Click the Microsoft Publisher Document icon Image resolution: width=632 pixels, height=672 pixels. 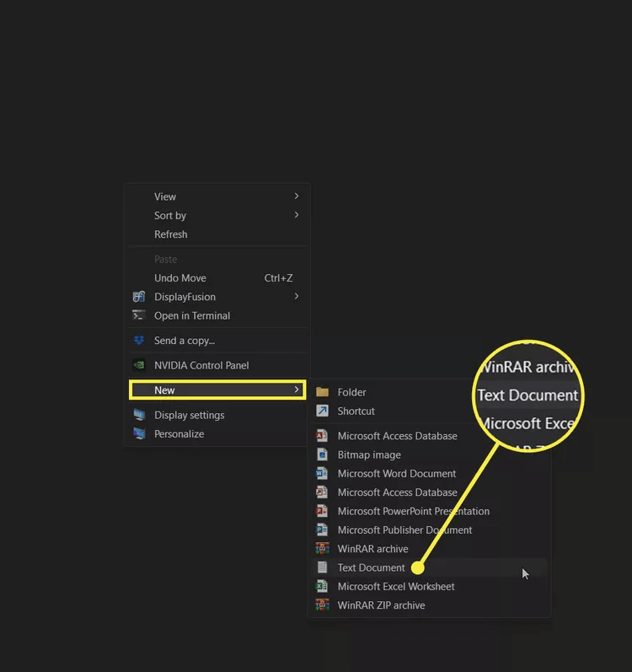pyautogui.click(x=322, y=530)
